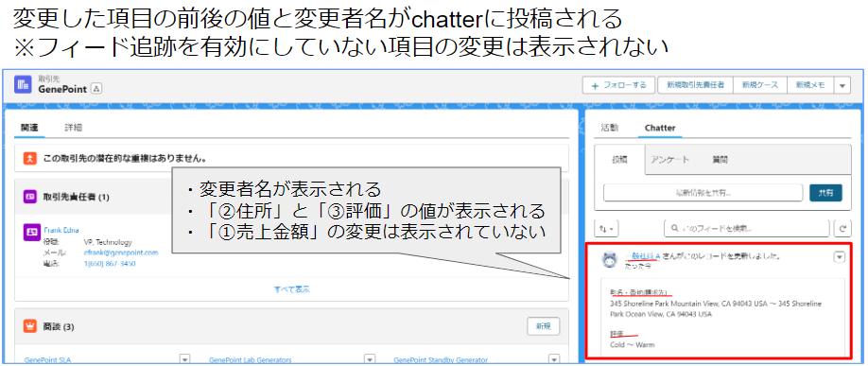Click the 新規ケース button

tap(760, 85)
